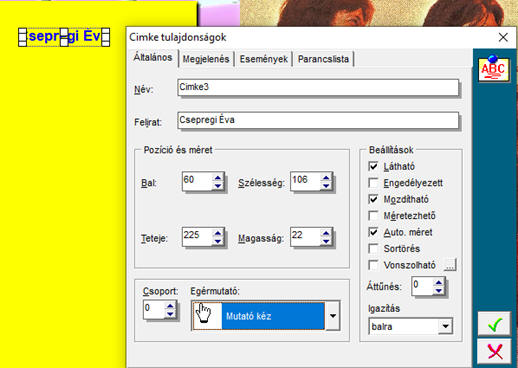The image size is (518, 368).
Task: Toggle the Látható checkbox
Action: (373, 166)
